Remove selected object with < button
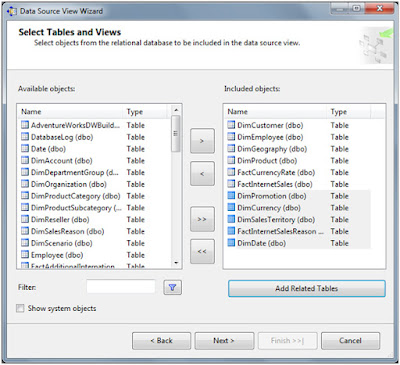Screen dimensions: 400x365 [x=202, y=174]
